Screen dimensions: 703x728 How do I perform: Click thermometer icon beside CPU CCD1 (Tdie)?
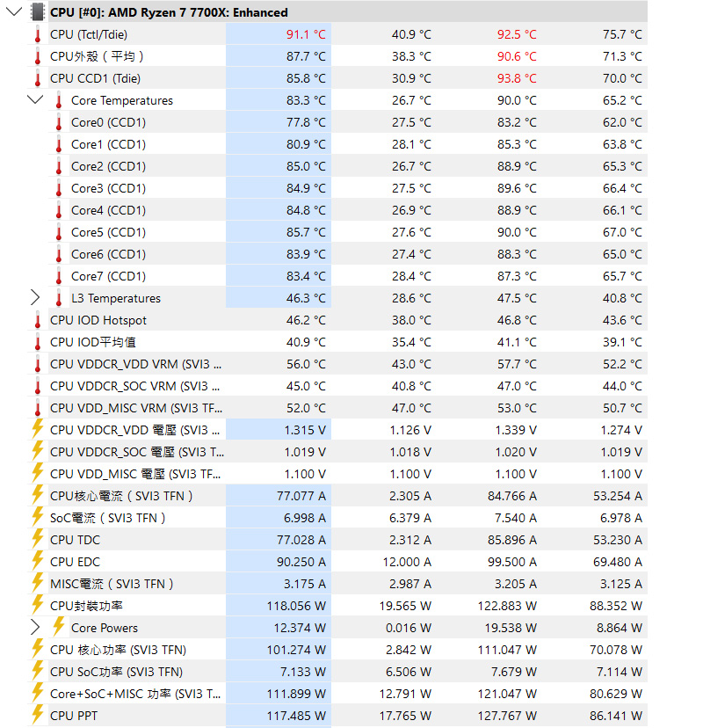38,78
